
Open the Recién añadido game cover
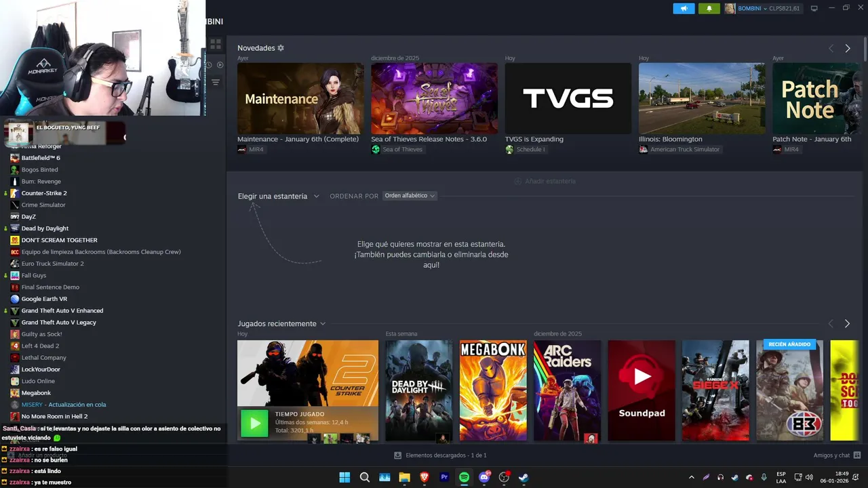(x=789, y=390)
